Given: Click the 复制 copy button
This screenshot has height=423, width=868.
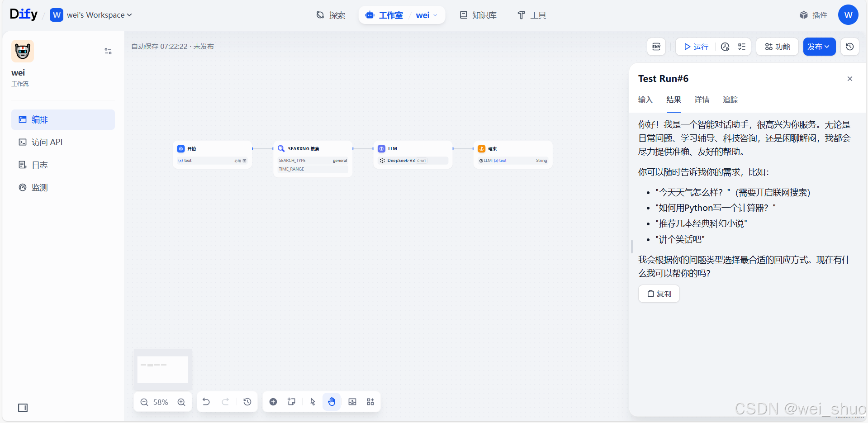Looking at the screenshot, I should point(659,294).
